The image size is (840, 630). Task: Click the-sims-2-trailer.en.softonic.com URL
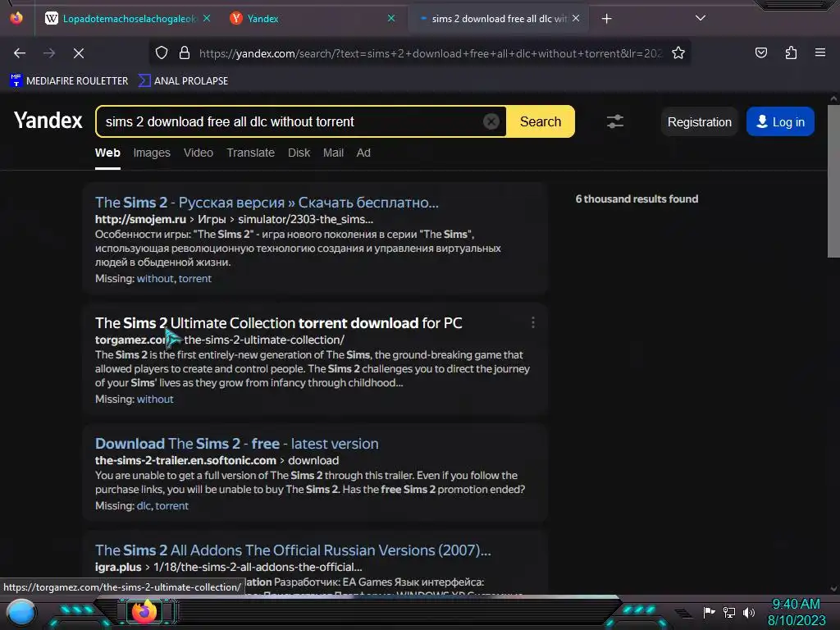pos(185,460)
